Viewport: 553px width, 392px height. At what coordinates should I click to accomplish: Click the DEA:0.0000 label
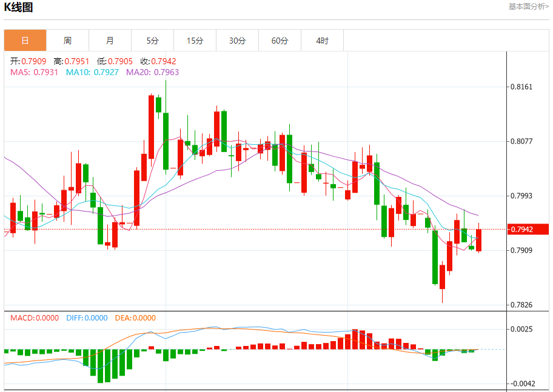tap(135, 318)
